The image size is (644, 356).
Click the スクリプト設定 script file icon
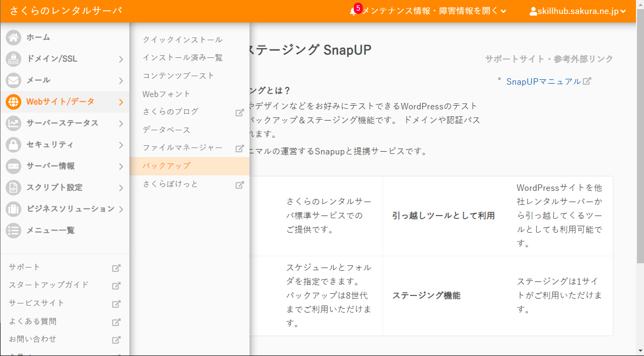pos(13,188)
